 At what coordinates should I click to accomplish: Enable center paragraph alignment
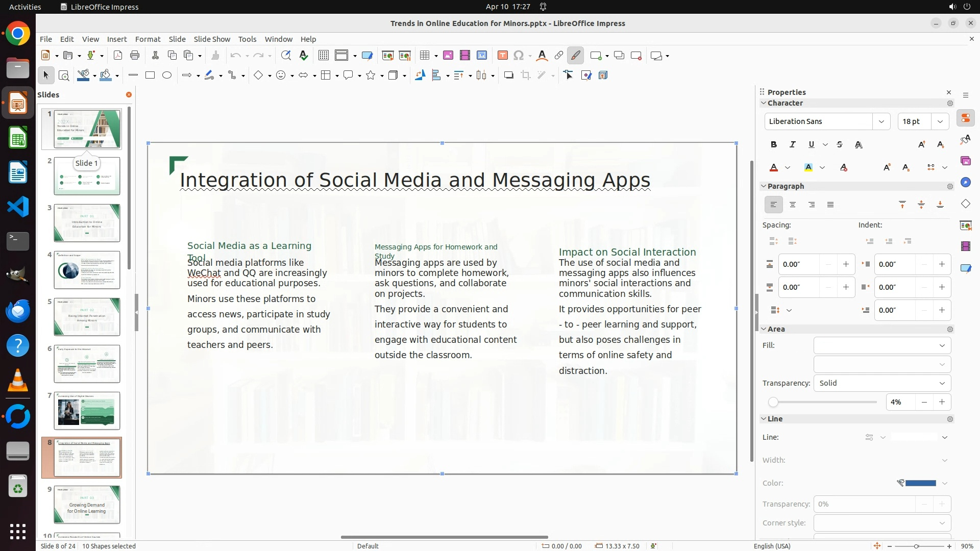tap(793, 205)
